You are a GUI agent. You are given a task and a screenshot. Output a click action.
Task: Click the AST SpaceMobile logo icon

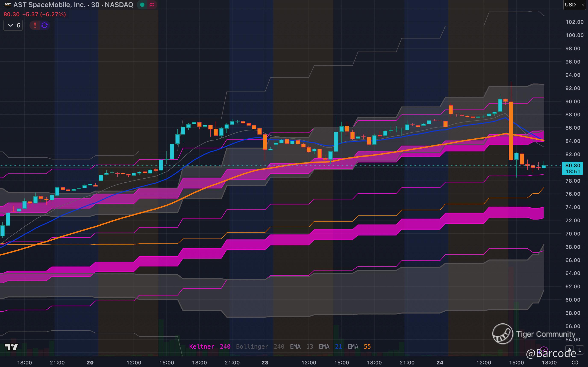click(8, 5)
